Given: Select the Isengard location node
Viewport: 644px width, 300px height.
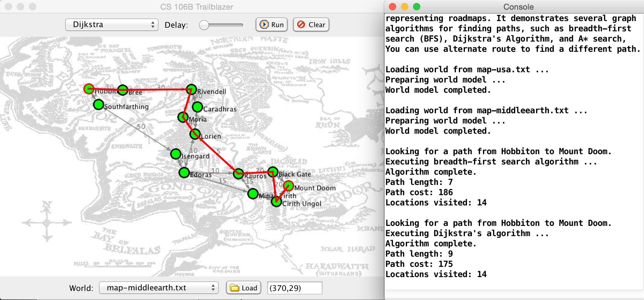Looking at the screenshot, I should click(176, 154).
